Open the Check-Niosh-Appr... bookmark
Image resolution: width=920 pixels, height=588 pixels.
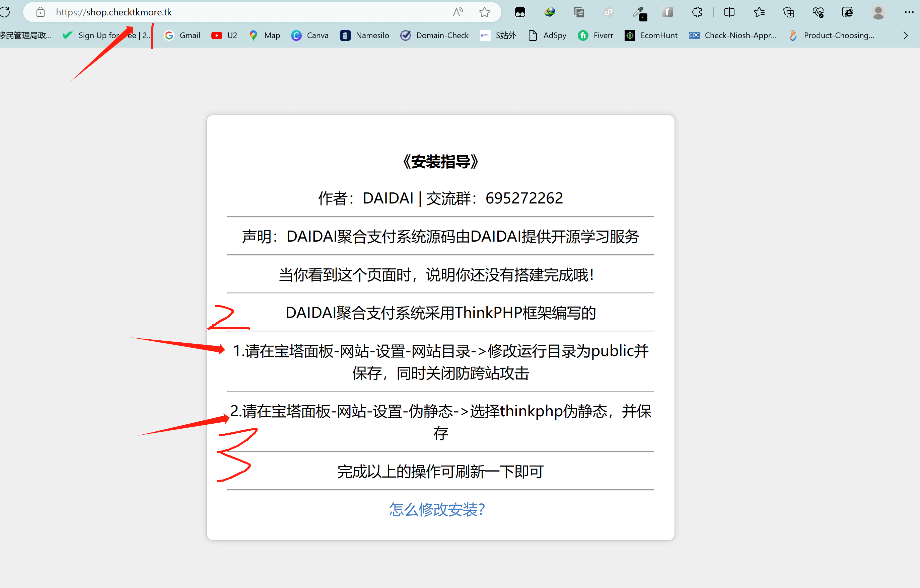pos(732,35)
